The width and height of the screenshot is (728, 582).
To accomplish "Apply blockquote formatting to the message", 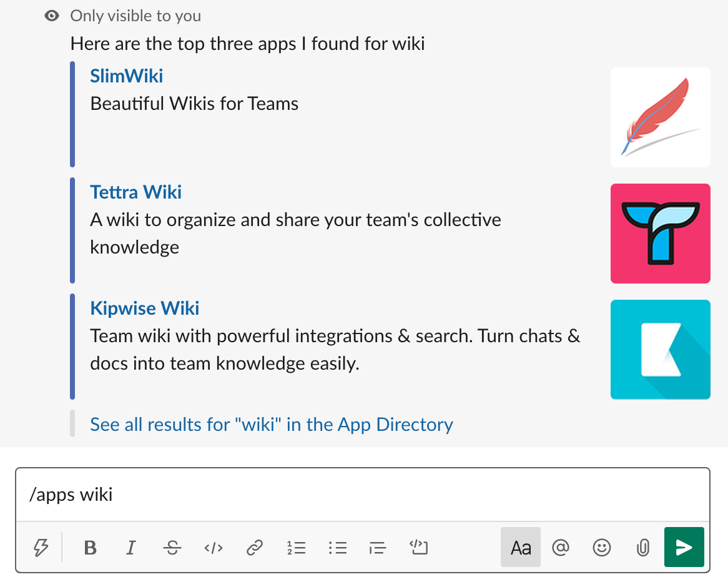I will pyautogui.click(x=378, y=548).
